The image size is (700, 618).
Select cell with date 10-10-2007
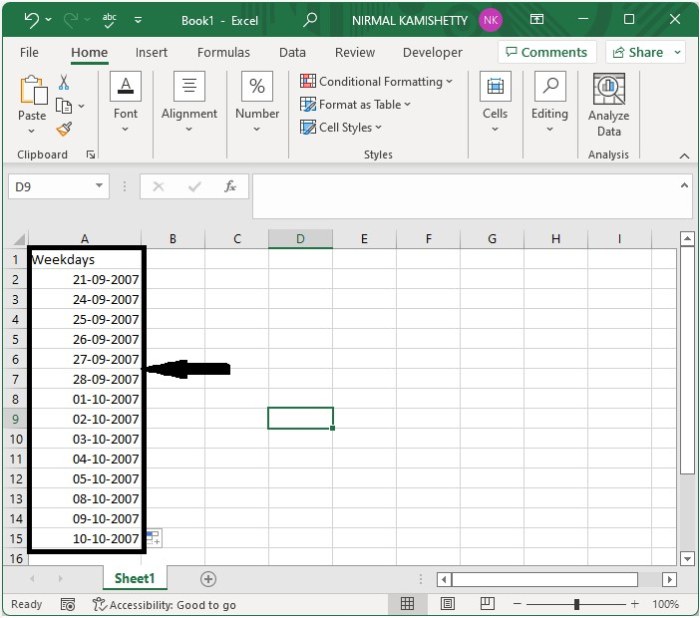click(x=85, y=539)
